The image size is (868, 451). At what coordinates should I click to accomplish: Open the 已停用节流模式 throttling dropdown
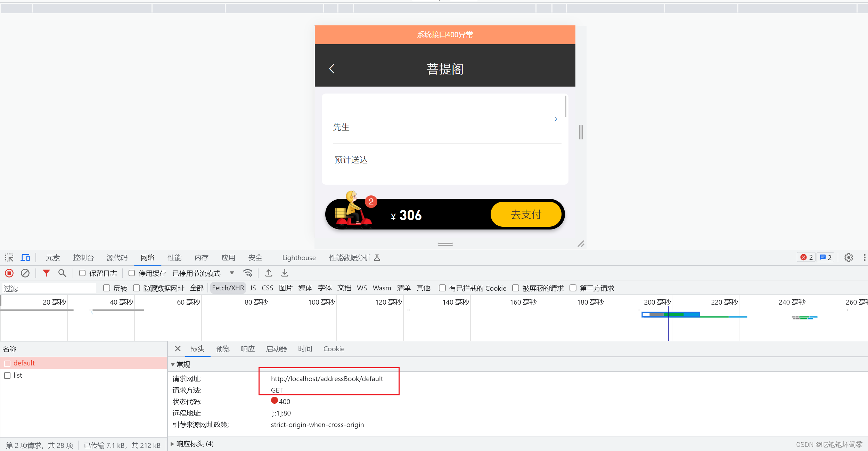coord(232,273)
